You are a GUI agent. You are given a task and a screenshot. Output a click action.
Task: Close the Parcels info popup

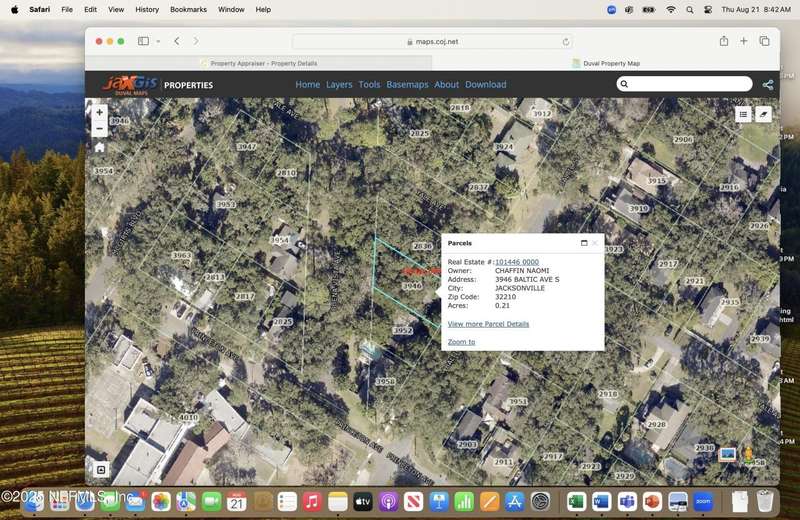(x=595, y=243)
